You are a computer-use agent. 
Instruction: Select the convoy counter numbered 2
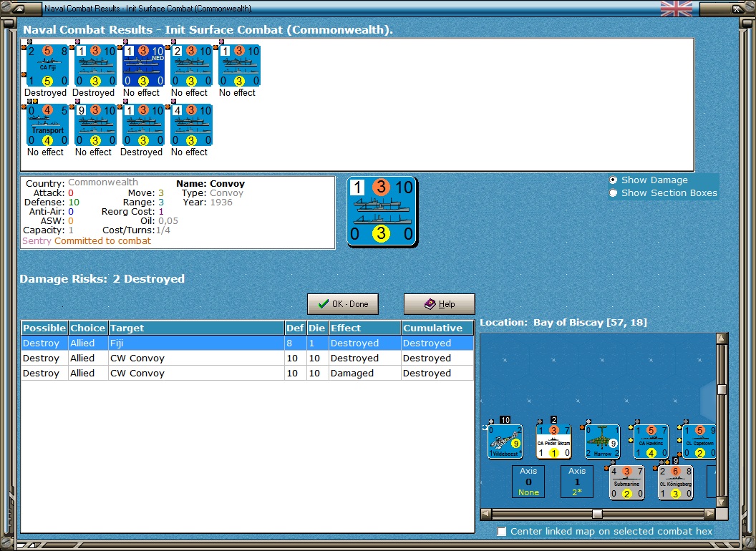[191, 66]
